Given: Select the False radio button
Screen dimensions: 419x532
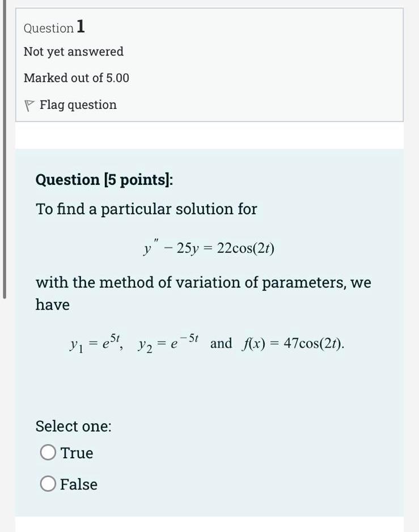Looking at the screenshot, I should pos(49,484).
